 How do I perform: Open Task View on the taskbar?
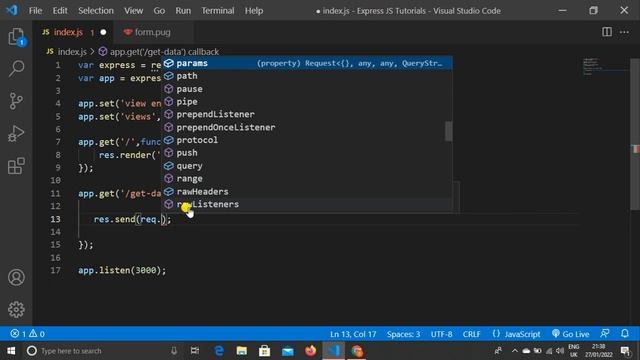[195, 351]
